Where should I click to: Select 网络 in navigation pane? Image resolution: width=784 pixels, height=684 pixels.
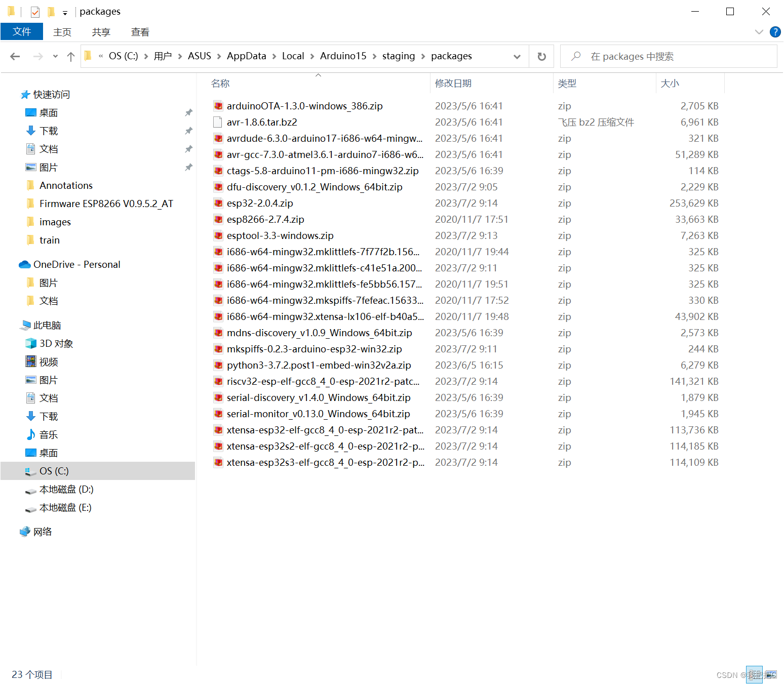(x=43, y=531)
